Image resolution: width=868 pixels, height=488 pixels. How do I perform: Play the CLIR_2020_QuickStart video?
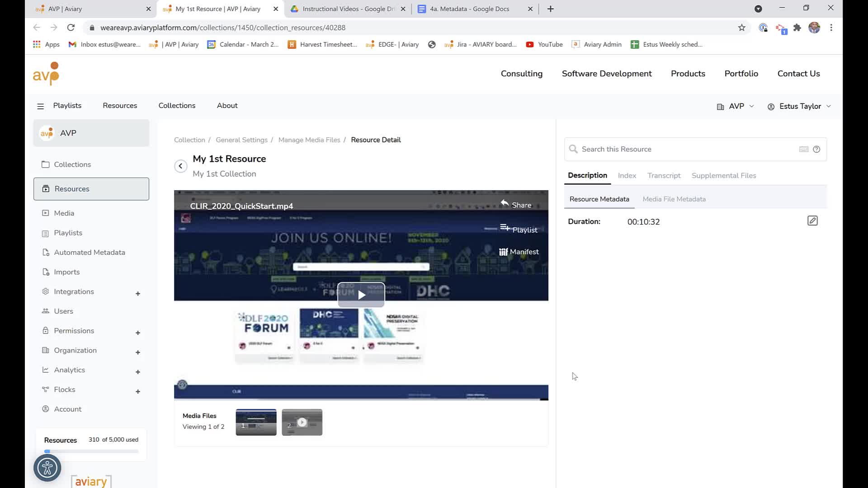[x=361, y=295]
